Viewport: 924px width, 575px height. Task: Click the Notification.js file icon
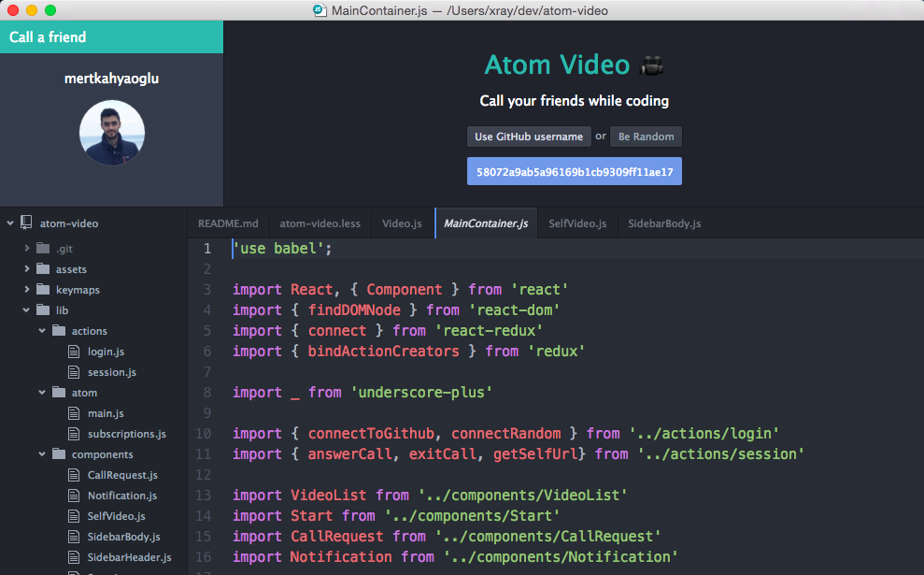click(74, 496)
